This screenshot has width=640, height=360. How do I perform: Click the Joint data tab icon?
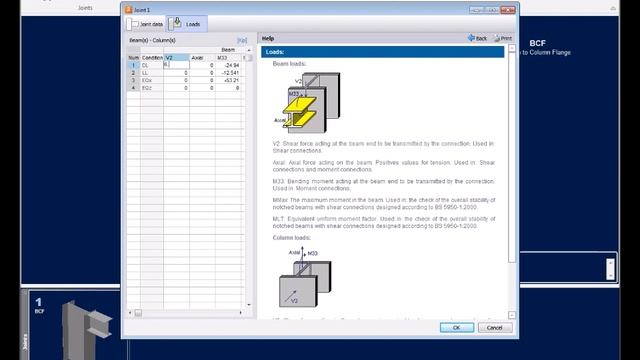133,24
